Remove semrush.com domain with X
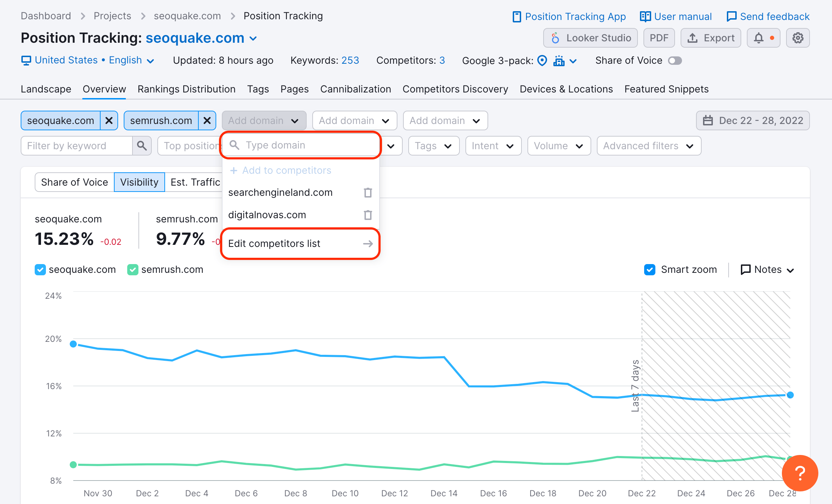The image size is (832, 504). click(x=207, y=120)
